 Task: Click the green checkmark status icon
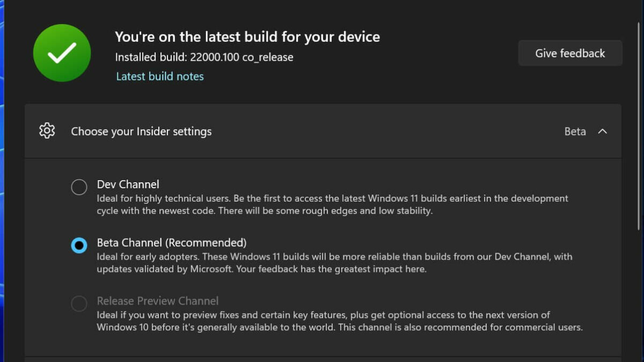tap(62, 53)
